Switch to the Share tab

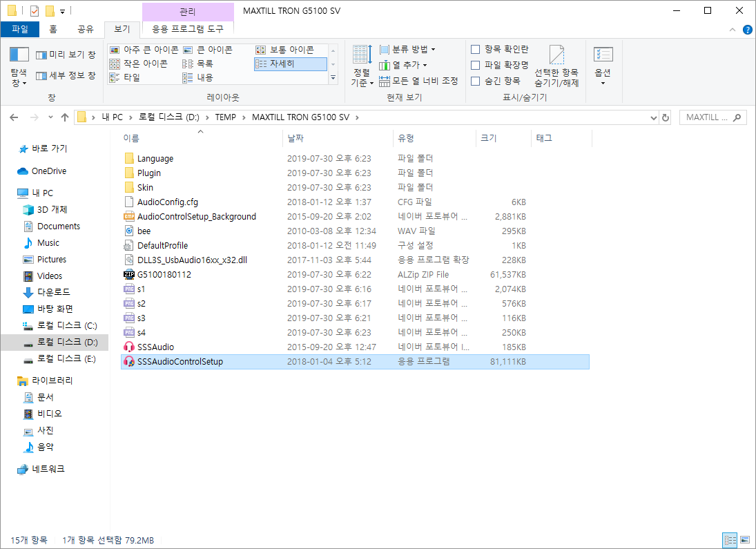[x=86, y=30]
